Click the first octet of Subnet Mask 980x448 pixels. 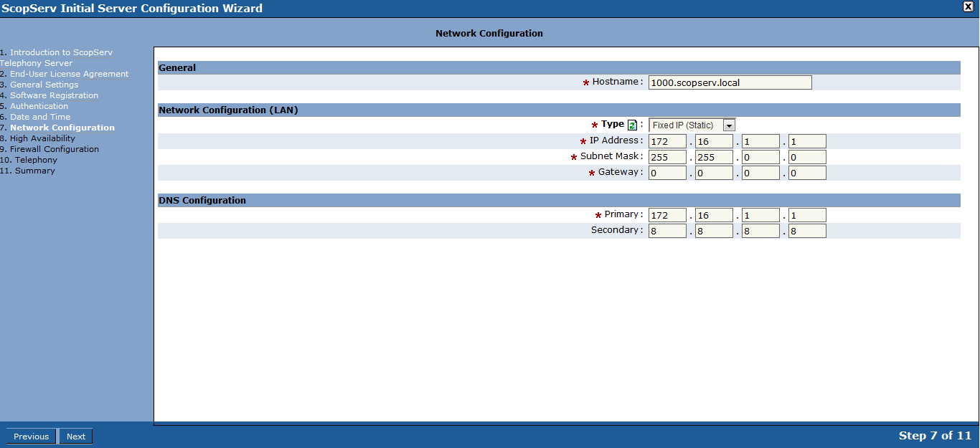pos(668,157)
